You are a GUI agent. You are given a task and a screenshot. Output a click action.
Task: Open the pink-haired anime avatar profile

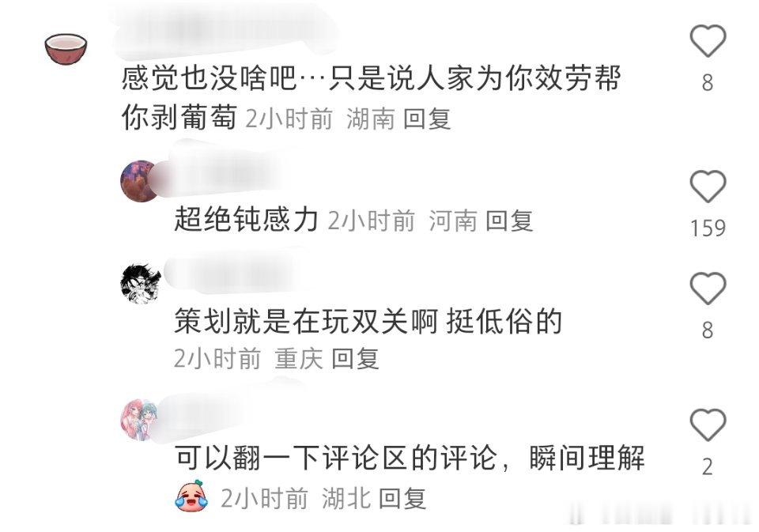[x=139, y=420]
